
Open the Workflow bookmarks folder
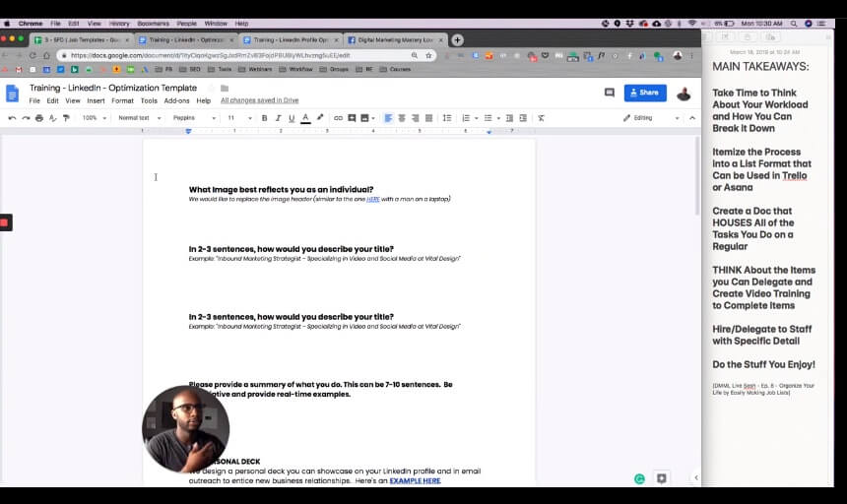tap(296, 69)
